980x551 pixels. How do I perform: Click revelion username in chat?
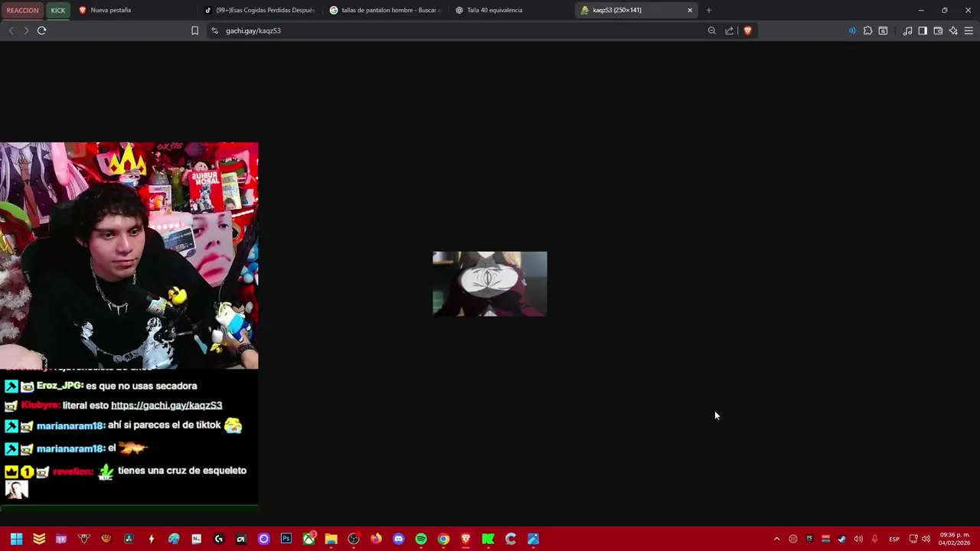pos(73,471)
